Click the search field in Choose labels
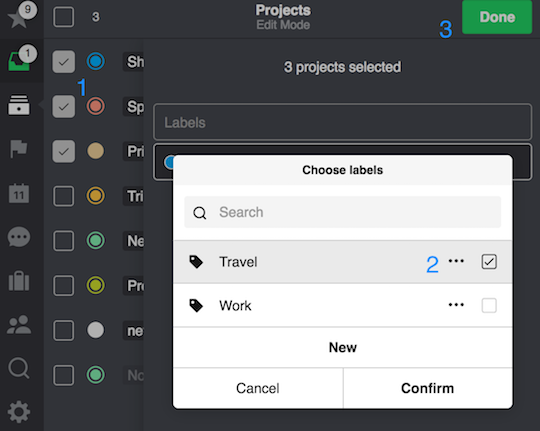The image size is (540, 431). (343, 212)
